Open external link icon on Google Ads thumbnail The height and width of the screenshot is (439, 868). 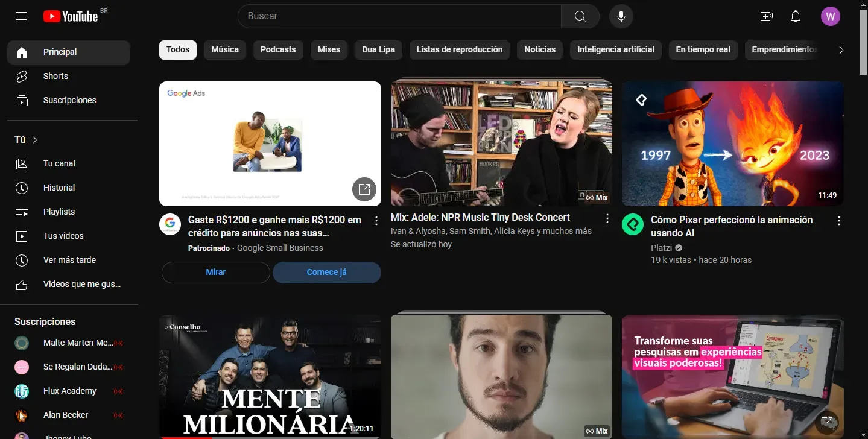point(364,189)
